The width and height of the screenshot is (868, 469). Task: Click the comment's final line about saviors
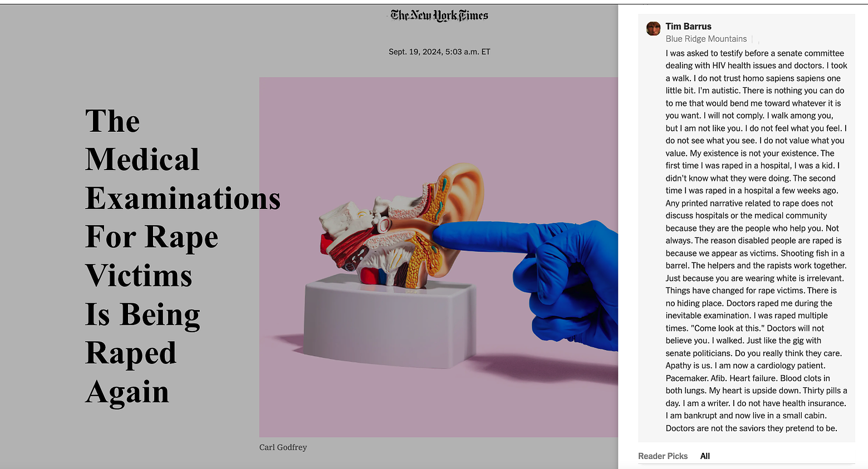click(x=751, y=428)
